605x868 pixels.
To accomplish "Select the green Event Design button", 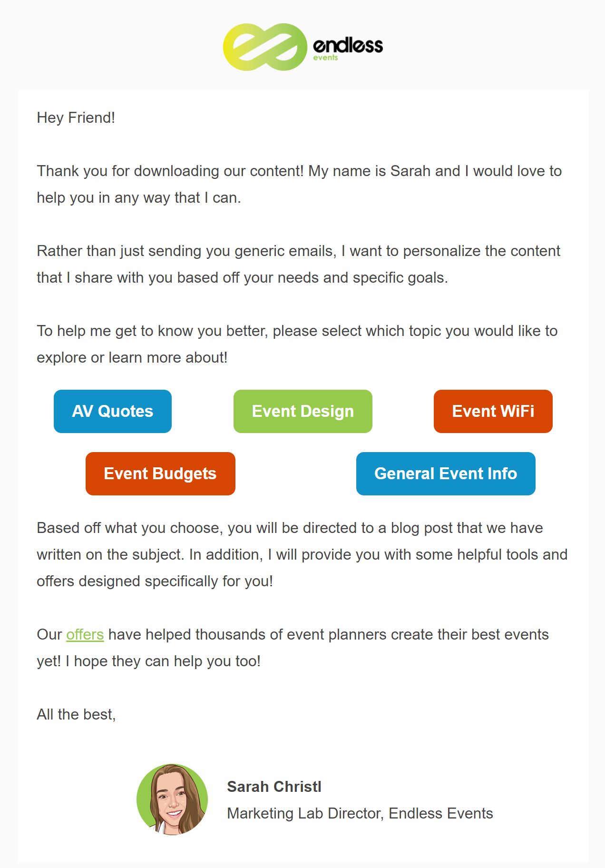I will (x=303, y=411).
